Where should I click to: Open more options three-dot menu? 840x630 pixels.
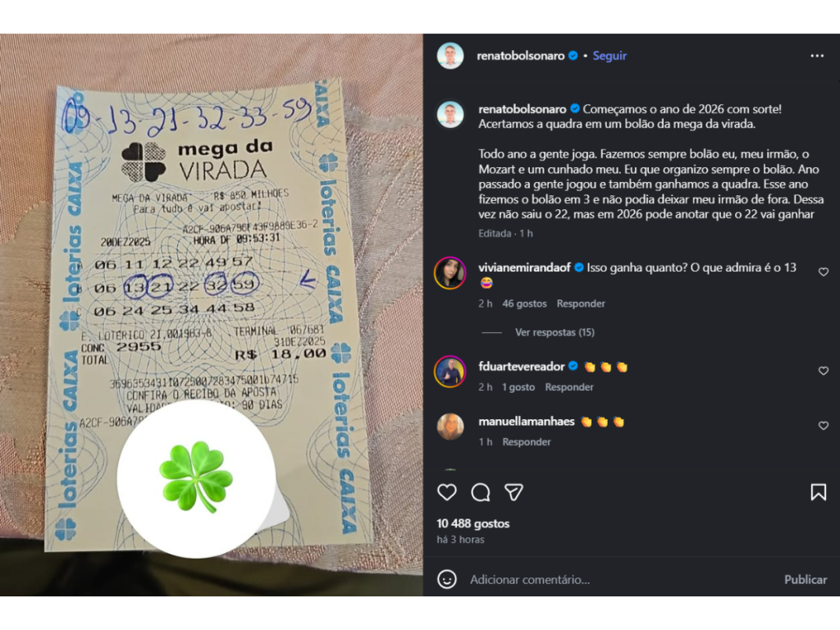click(x=817, y=56)
